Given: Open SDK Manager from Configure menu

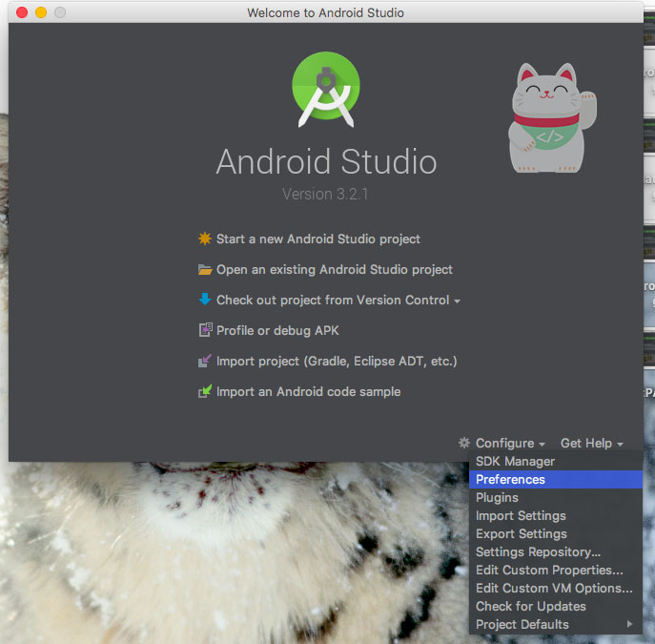Looking at the screenshot, I should coord(556,462).
